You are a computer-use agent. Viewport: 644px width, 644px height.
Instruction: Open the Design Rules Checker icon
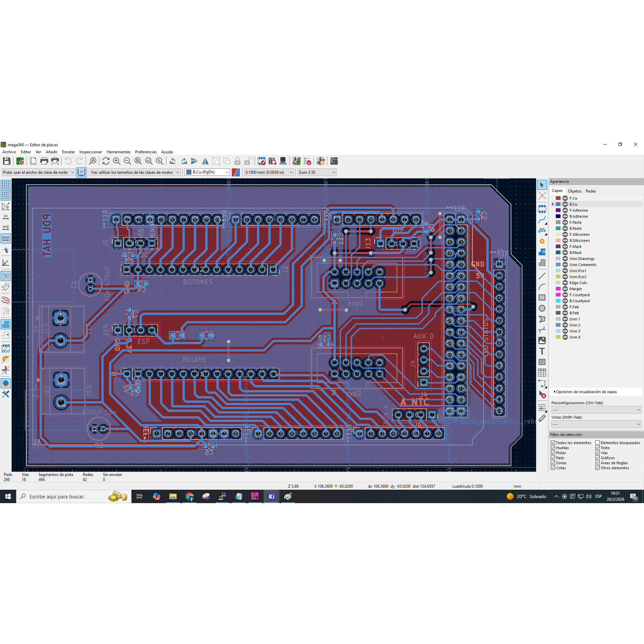pos(307,161)
